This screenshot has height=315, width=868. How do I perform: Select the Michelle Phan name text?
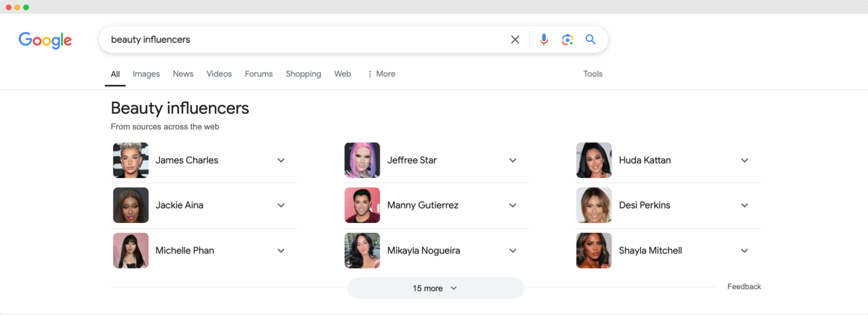click(185, 251)
